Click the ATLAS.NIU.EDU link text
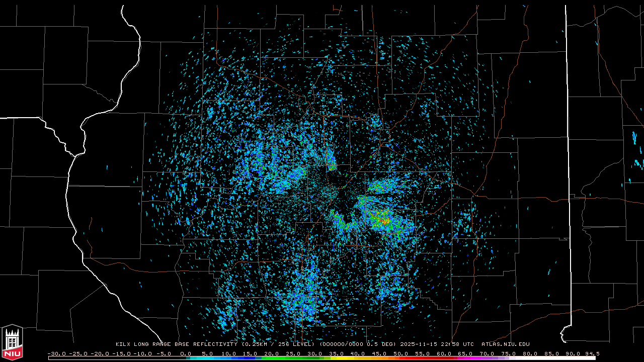The width and height of the screenshot is (644, 362). pos(505,344)
